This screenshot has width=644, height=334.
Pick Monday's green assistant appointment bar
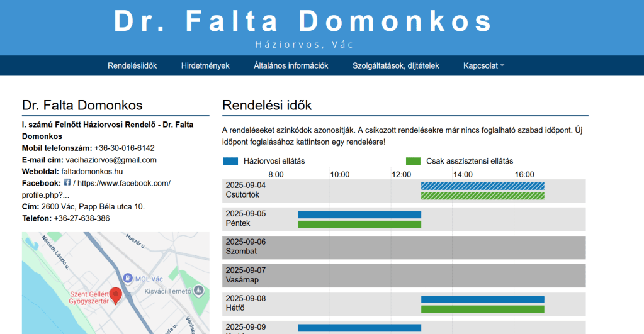coord(482,309)
